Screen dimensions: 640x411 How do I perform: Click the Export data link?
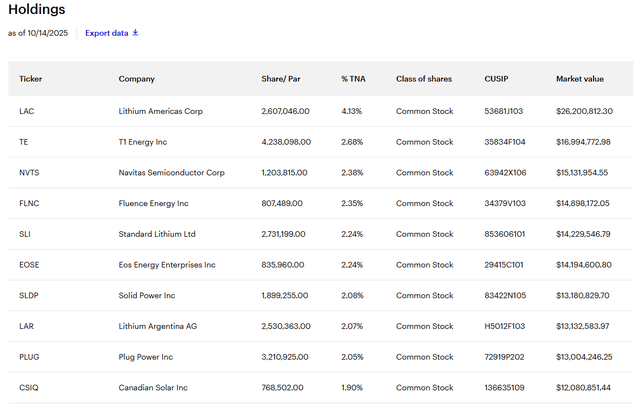point(111,33)
